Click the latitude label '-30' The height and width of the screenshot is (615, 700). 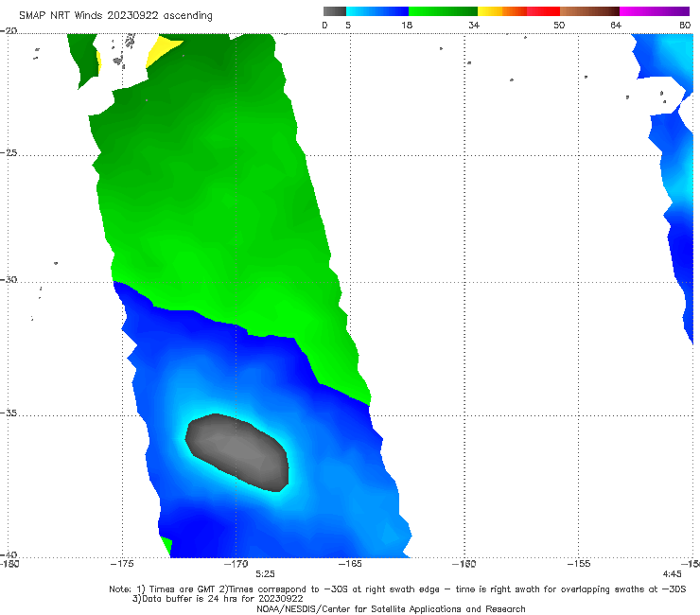tap(9, 279)
